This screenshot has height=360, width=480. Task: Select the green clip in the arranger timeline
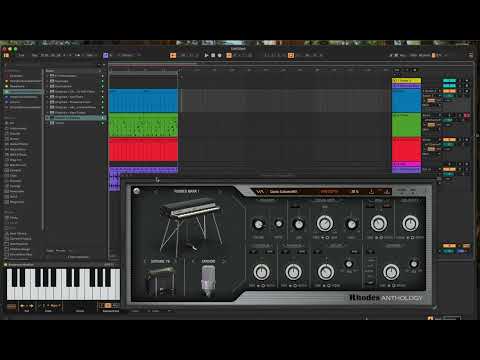pyautogui.click(x=143, y=125)
